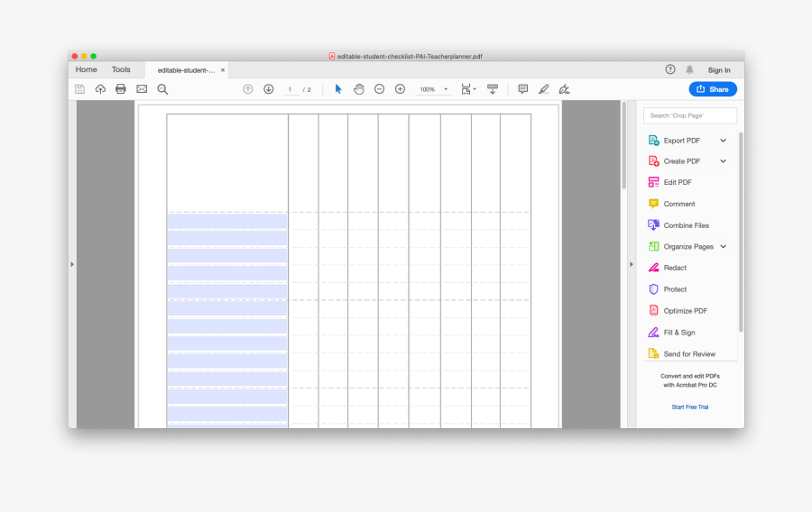This screenshot has width=812, height=512.
Task: Go to previous page arrow
Action: (x=248, y=89)
